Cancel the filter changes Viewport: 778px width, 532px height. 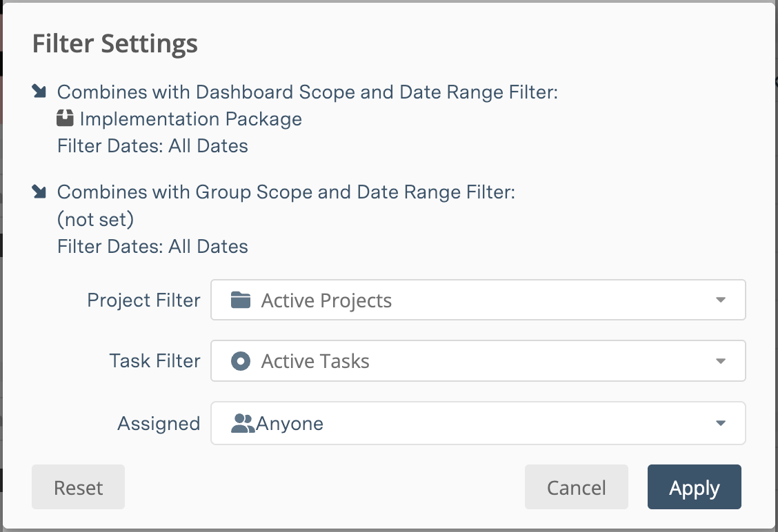click(576, 487)
